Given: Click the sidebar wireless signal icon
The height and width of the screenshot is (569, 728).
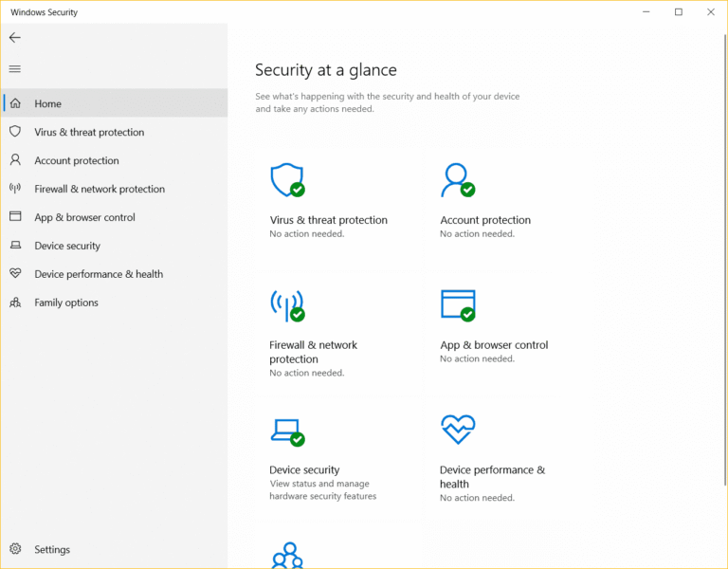Looking at the screenshot, I should (x=15, y=189).
